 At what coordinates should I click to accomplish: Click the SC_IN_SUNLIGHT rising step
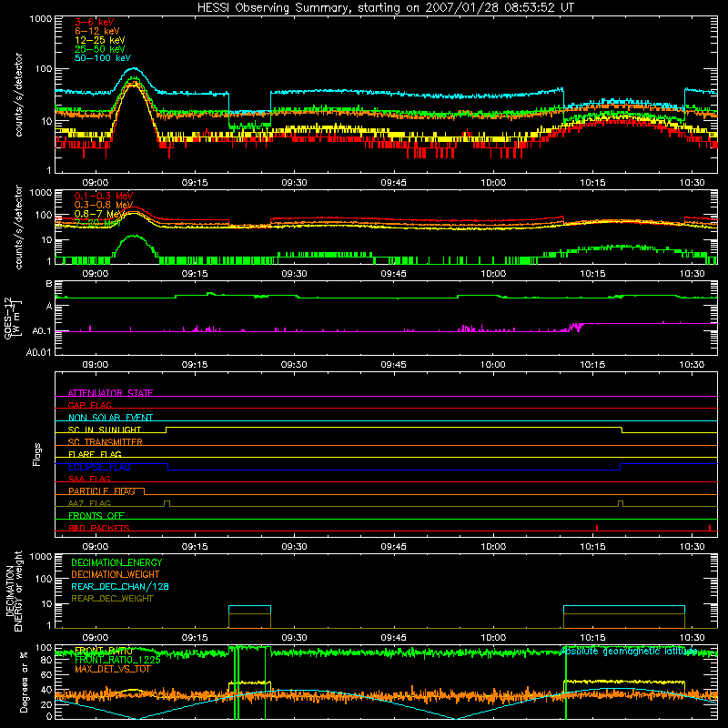click(x=167, y=430)
